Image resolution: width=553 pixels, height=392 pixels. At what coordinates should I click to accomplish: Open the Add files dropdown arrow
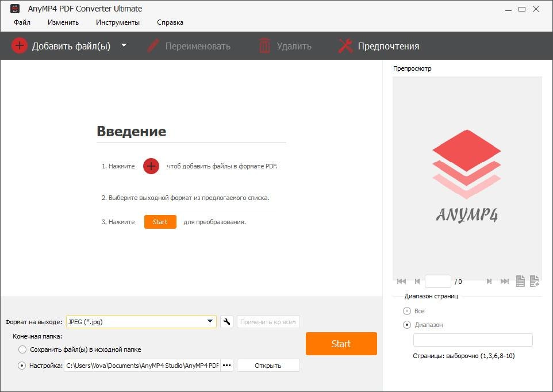coord(124,45)
